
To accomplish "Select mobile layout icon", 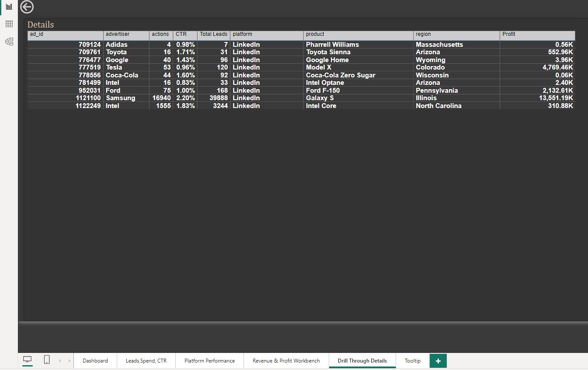I will coord(47,360).
